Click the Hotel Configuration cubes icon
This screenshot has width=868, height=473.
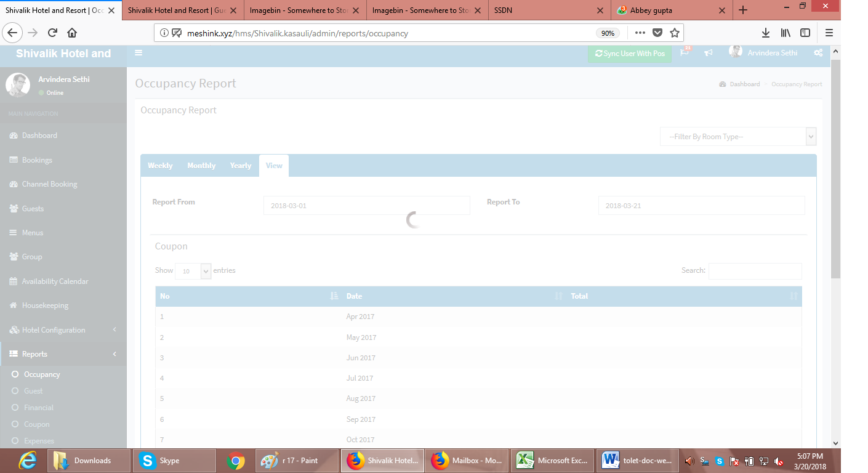(x=14, y=330)
